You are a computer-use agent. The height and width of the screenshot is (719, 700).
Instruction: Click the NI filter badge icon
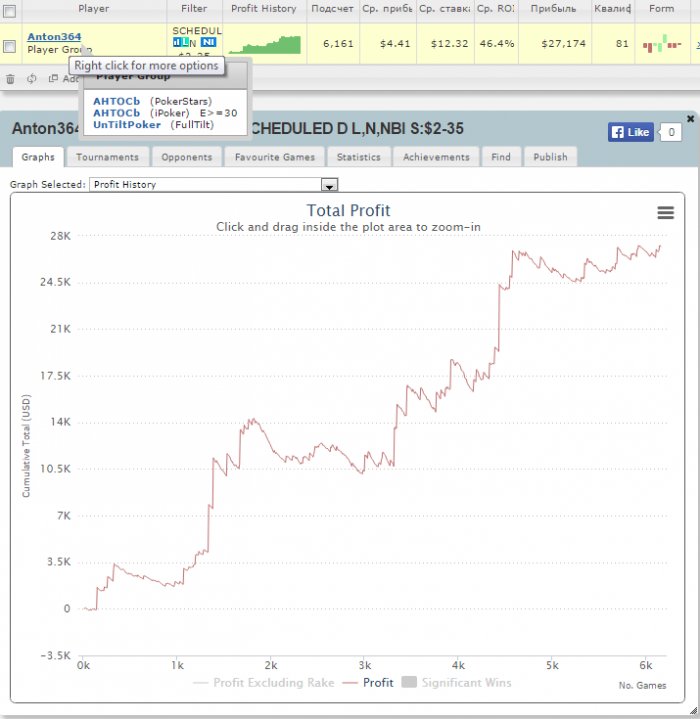pyautogui.click(x=208, y=42)
